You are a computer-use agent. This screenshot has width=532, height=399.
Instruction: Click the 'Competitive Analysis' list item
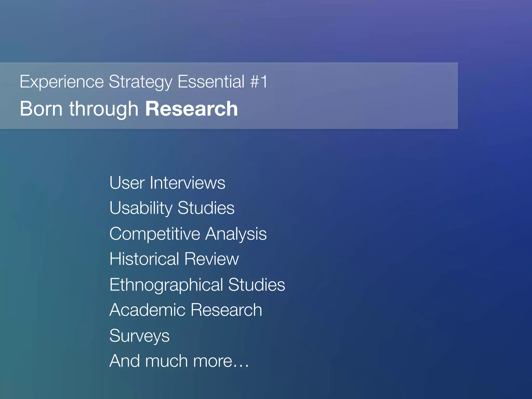pos(188,234)
